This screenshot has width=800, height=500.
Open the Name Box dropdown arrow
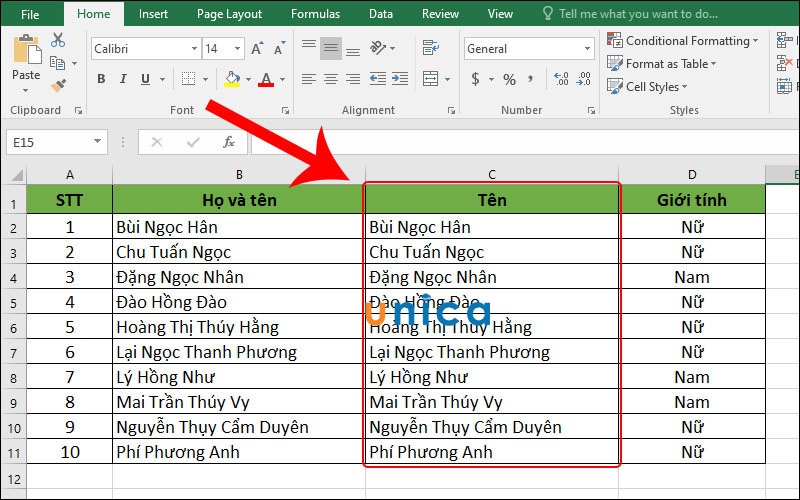click(x=97, y=141)
